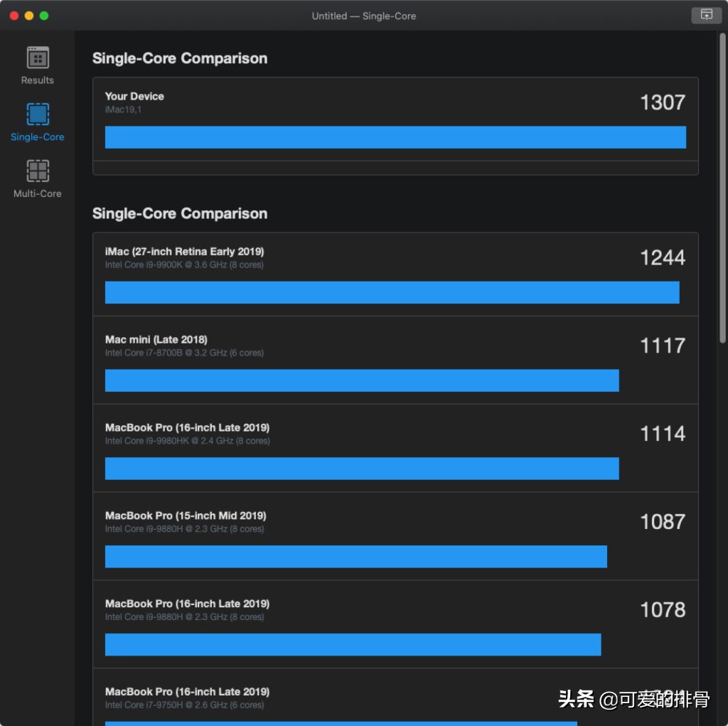
Task: Select the Mac mini (Late 2018) entry
Action: (156, 340)
